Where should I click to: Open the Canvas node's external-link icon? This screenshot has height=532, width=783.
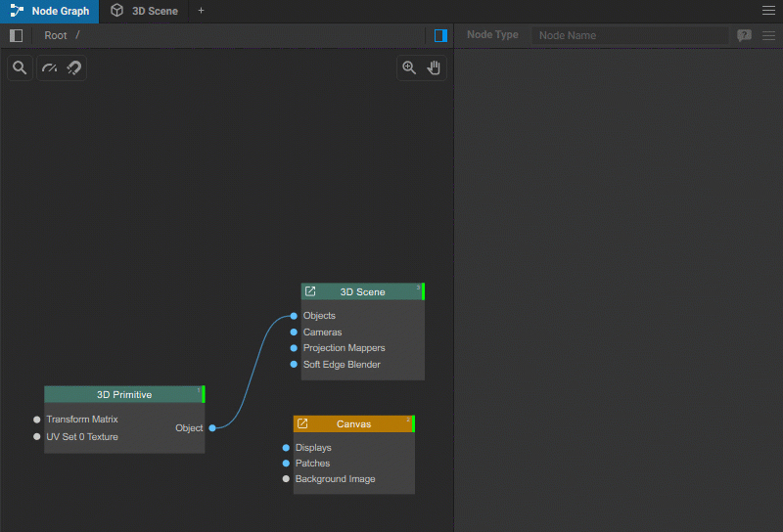302,423
